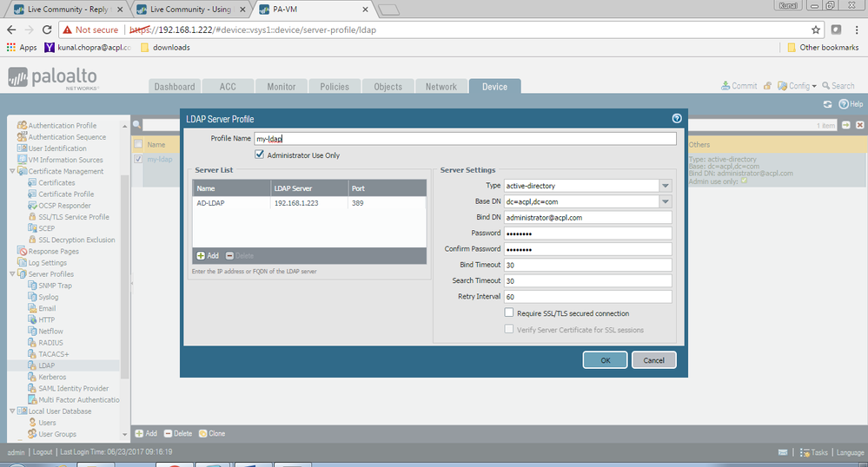868x467 pixels.
Task: Open dialog help question mark icon
Action: pos(677,118)
